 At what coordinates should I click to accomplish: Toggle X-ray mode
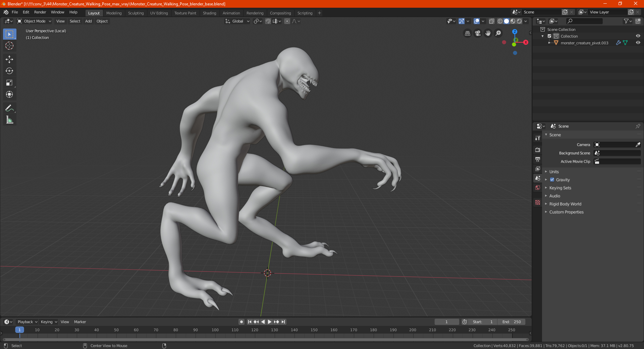pyautogui.click(x=491, y=21)
